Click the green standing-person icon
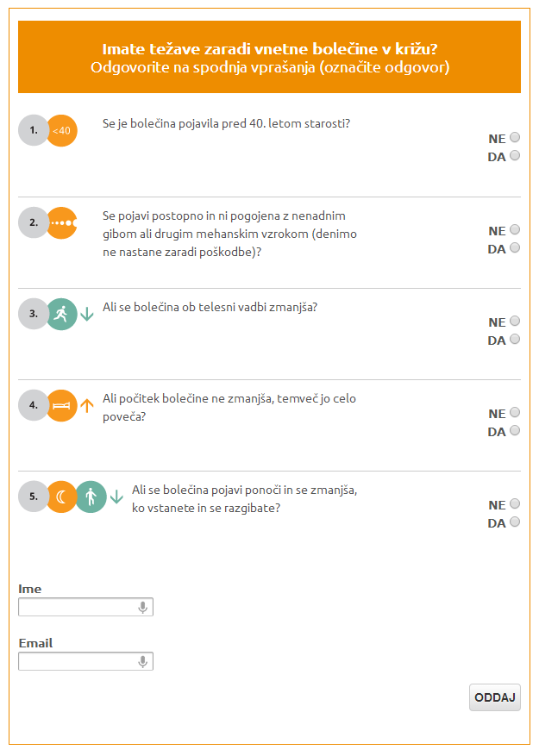539x756 pixels. tap(91, 497)
